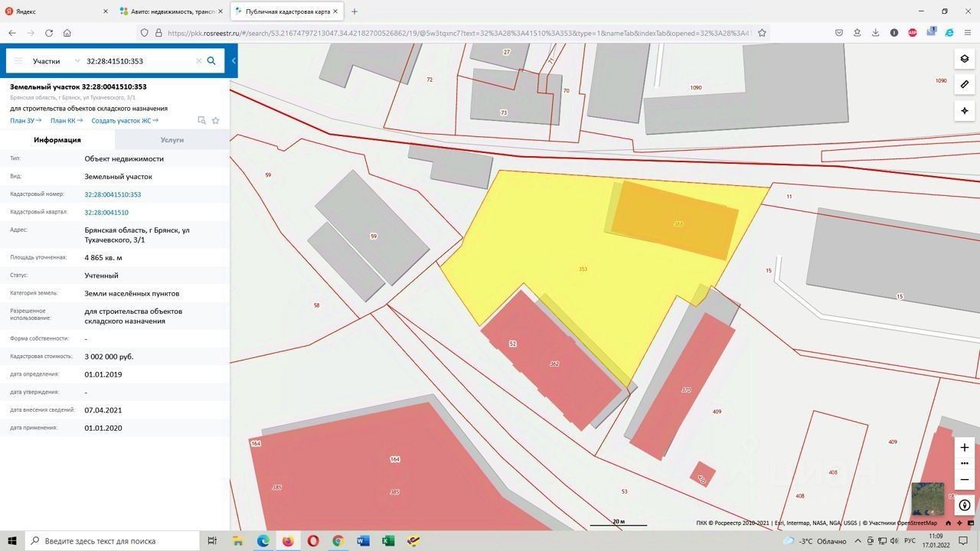Image resolution: width=980 pixels, height=551 pixels.
Task: Open Excel from the taskbar
Action: click(388, 541)
